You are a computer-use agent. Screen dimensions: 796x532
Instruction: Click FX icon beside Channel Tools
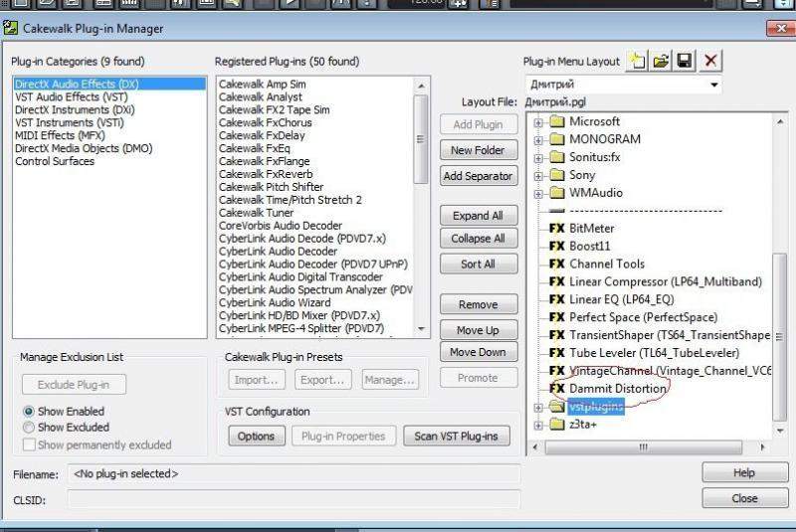pyautogui.click(x=557, y=264)
